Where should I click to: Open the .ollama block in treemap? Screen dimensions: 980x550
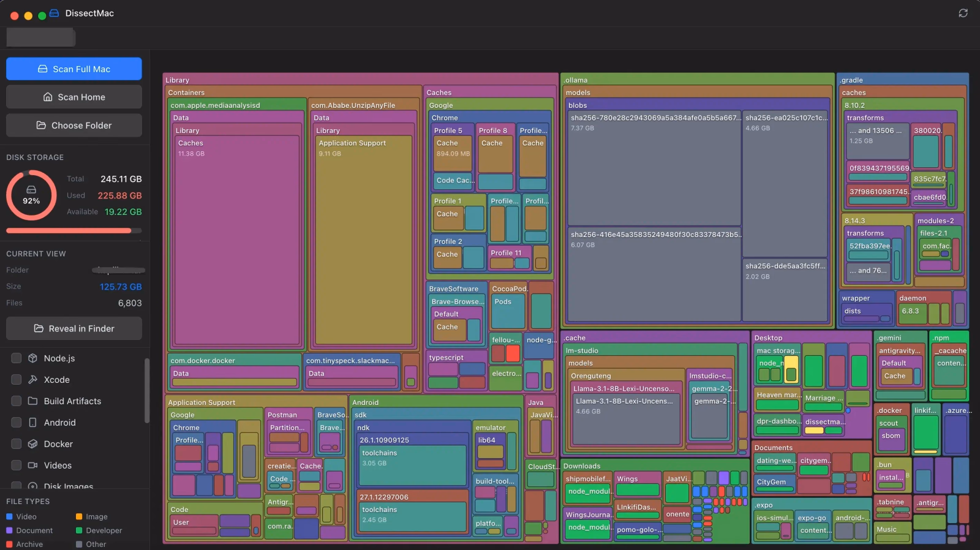coord(698,80)
